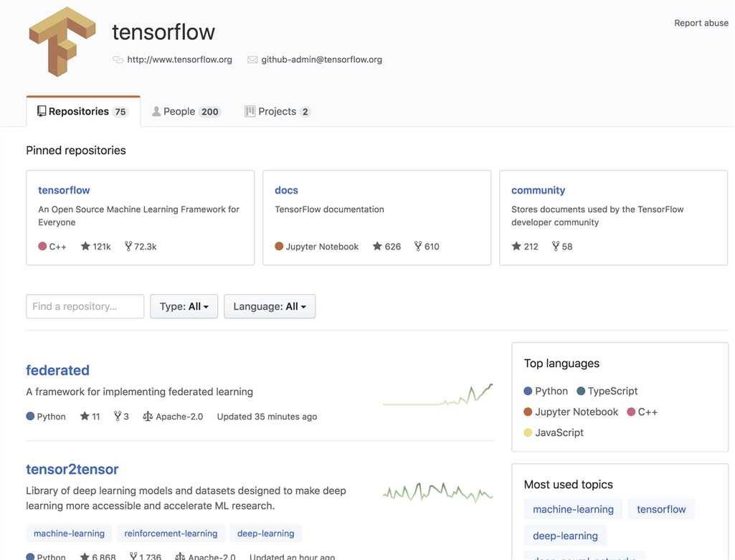Click the Projects board icon

click(250, 111)
